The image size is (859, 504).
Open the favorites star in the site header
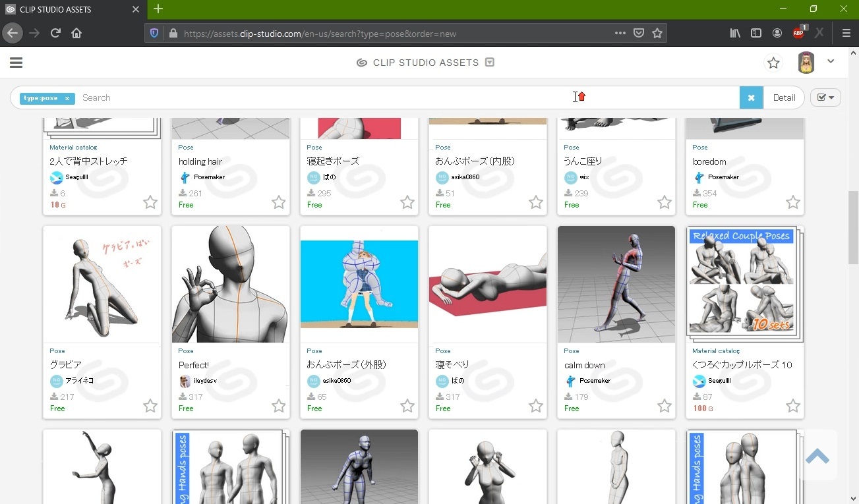click(773, 63)
